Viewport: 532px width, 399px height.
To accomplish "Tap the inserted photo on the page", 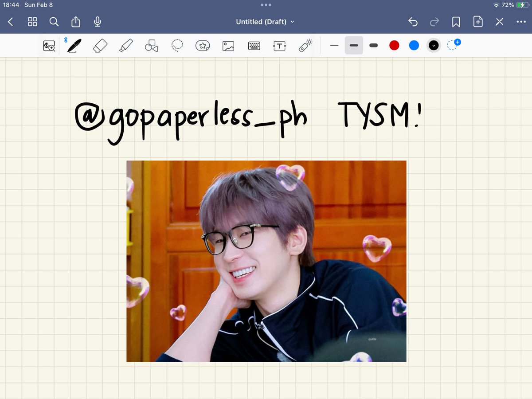I will coord(266,261).
